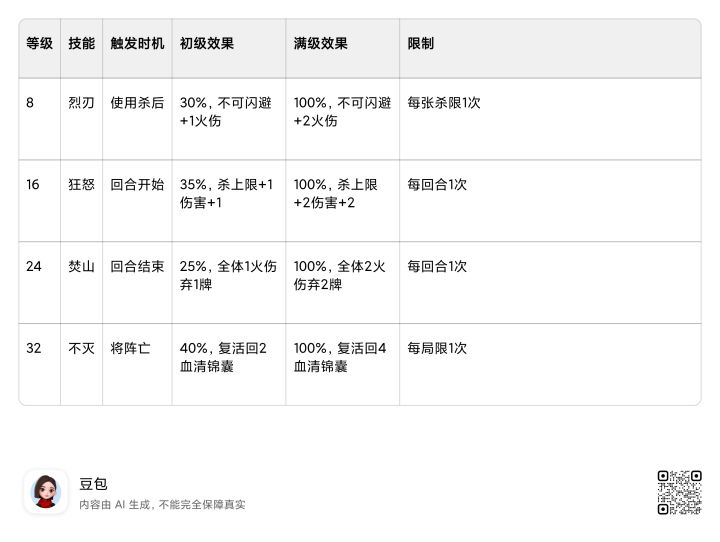The image size is (720, 542).
Task: Click the 回合开始 trigger cell
Action: point(137,184)
